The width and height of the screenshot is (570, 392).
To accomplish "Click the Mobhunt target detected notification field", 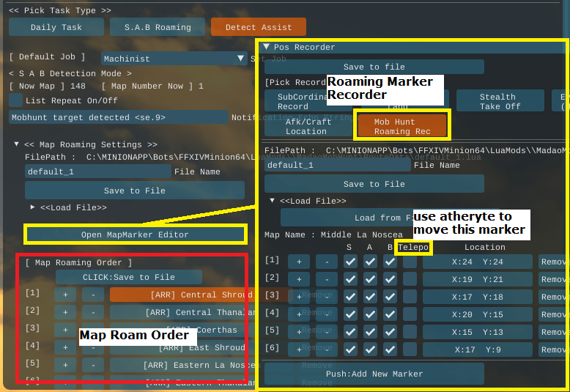I will point(119,117).
